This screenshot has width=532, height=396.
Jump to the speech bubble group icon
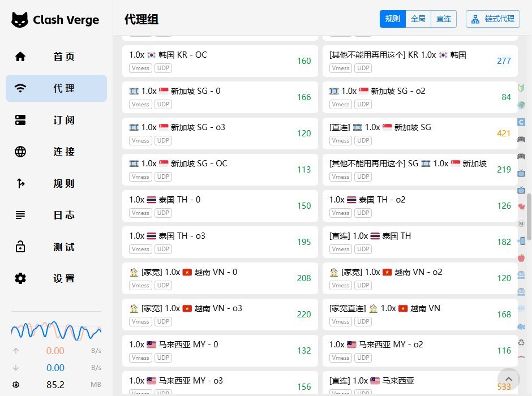pyautogui.click(x=521, y=308)
